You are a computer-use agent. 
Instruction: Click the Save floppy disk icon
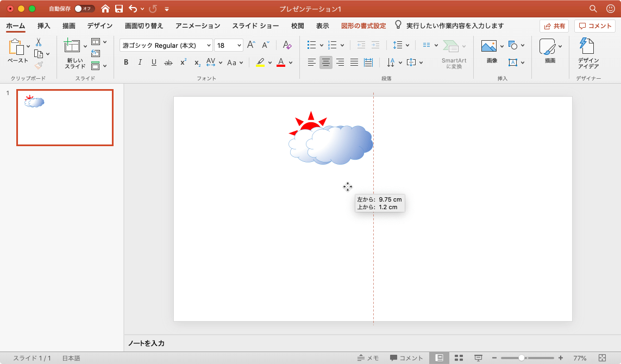(x=119, y=9)
